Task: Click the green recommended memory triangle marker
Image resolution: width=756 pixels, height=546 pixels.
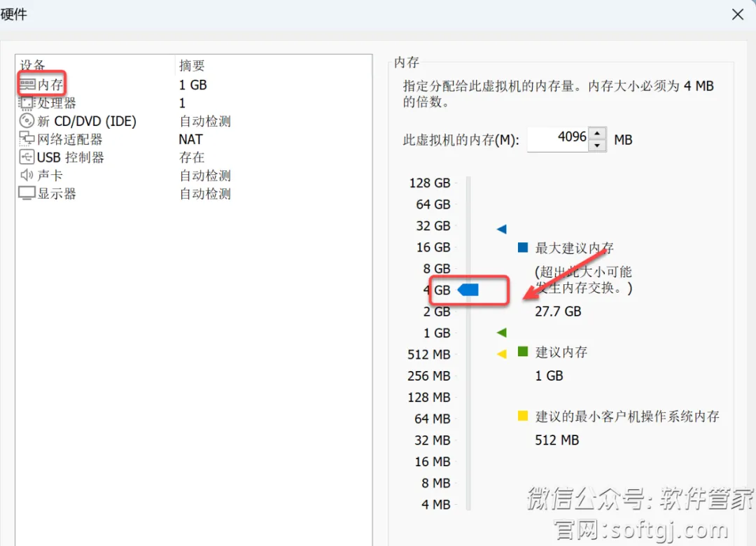Action: coord(501,332)
